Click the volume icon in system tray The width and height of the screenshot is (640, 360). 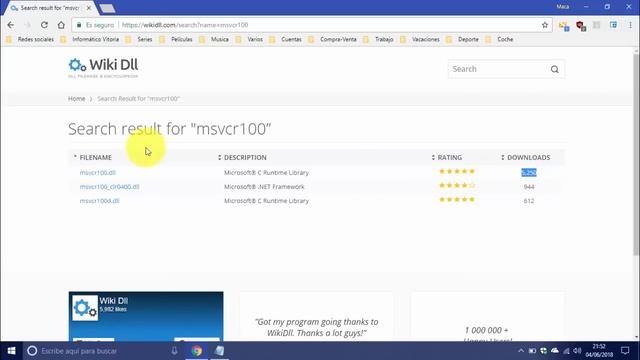coord(577,351)
